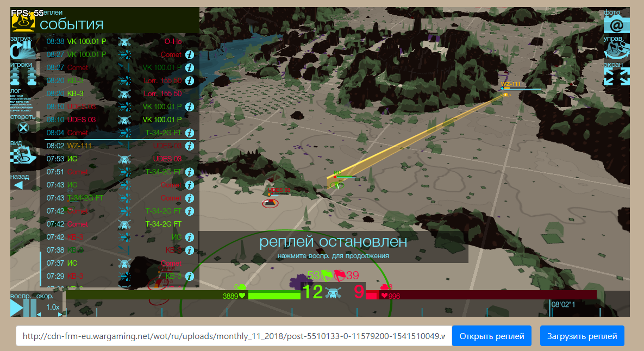Click the 1.0x speed value
Viewport: 644px width, 351px height.
pyautogui.click(x=53, y=307)
